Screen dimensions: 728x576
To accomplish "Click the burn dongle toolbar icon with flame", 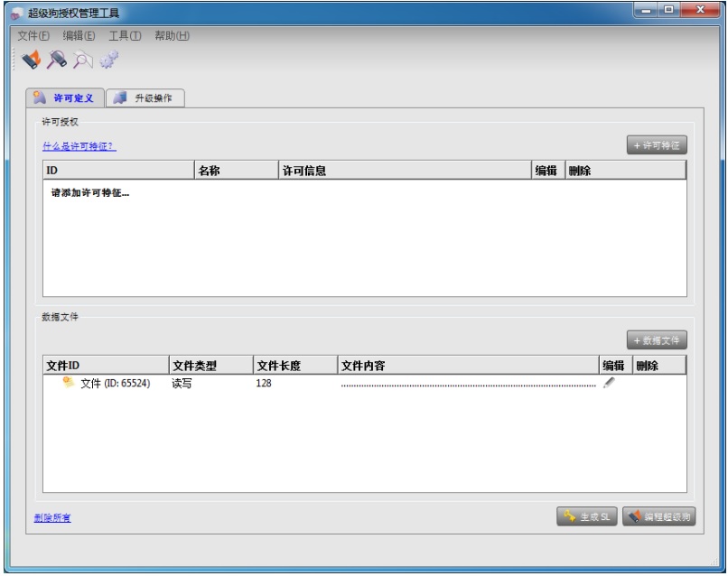I will point(32,60).
